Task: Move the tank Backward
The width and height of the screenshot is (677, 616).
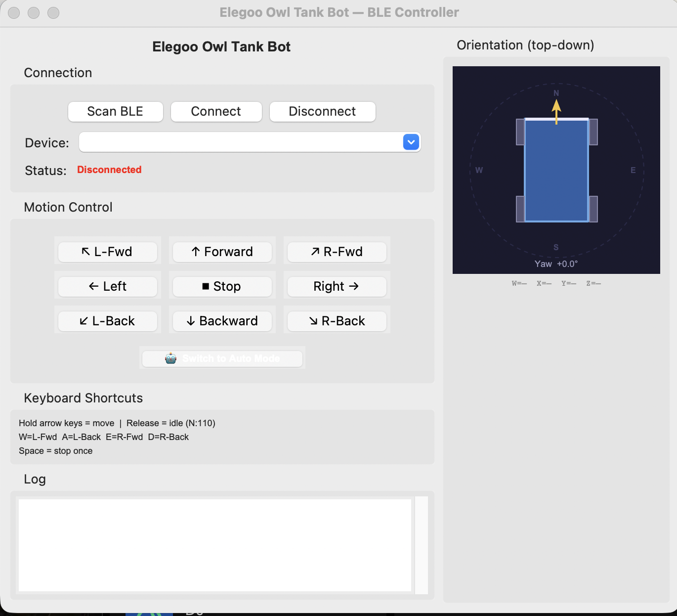Action: point(222,321)
